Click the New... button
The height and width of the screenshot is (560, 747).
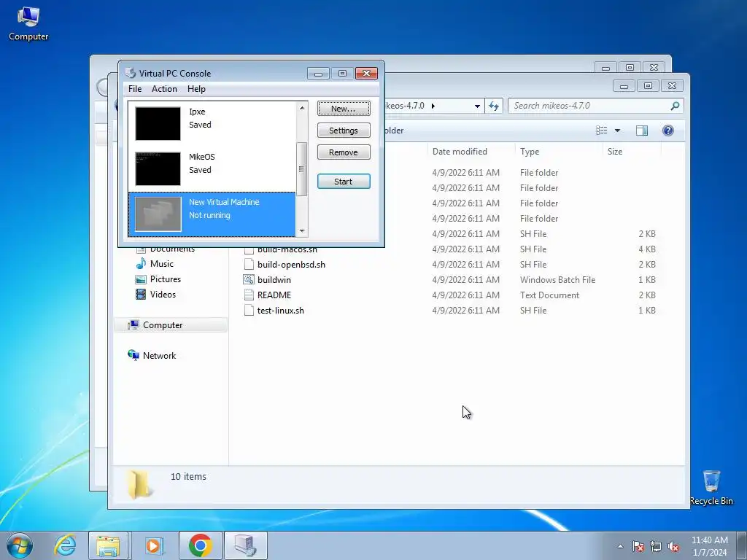coord(344,109)
